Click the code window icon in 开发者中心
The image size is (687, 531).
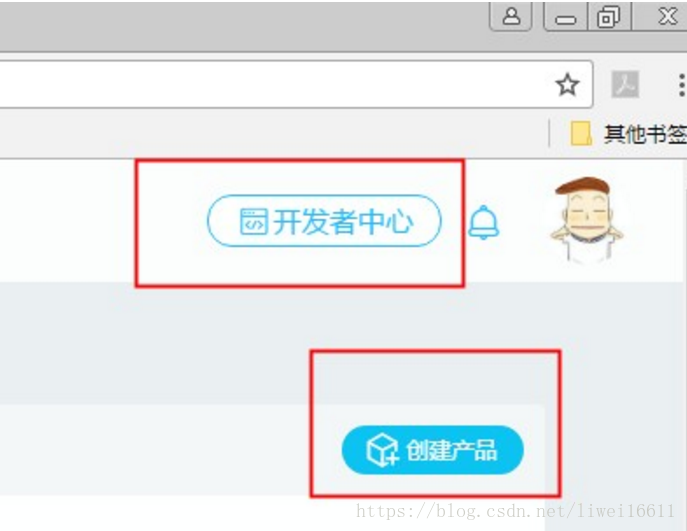(254, 221)
